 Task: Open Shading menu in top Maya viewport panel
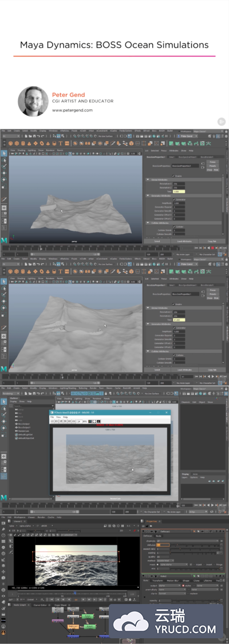pos(20,150)
